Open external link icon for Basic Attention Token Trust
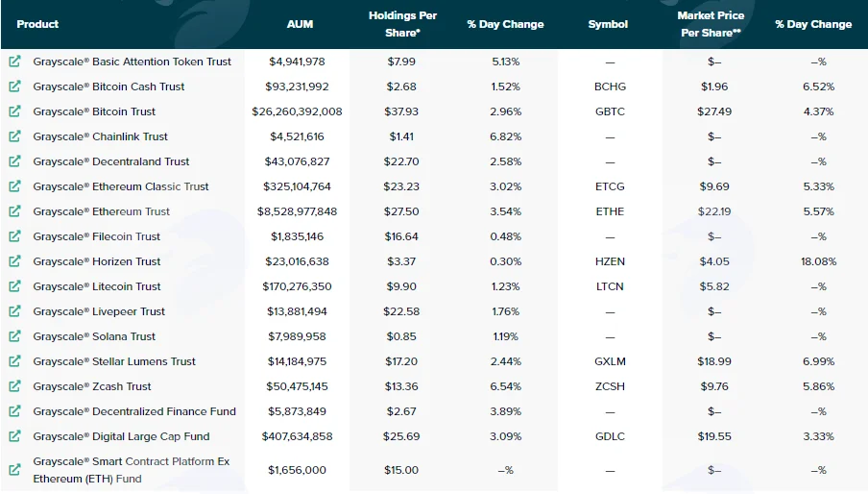This screenshot has width=868, height=494. pyautogui.click(x=15, y=62)
